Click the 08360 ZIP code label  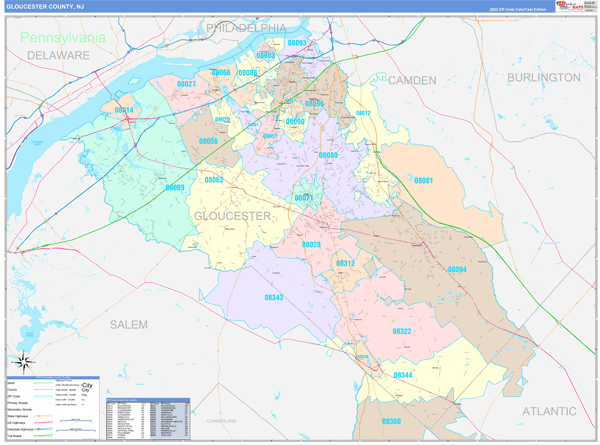click(391, 421)
